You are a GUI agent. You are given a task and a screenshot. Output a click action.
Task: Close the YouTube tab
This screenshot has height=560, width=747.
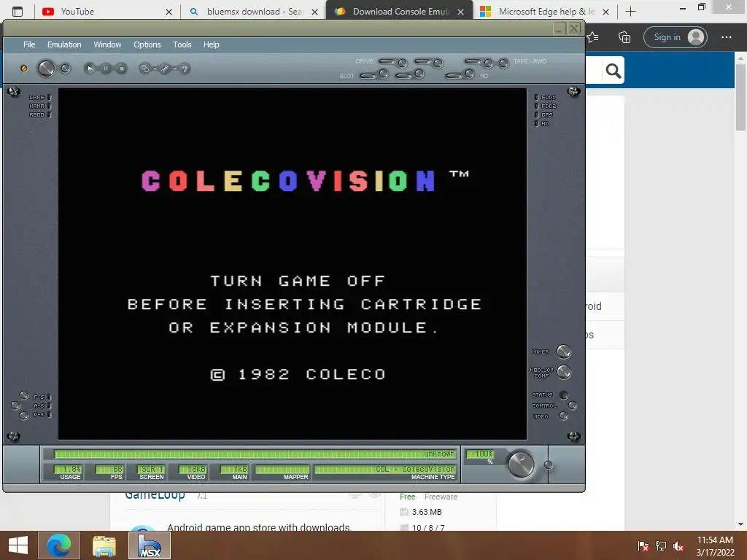click(x=169, y=12)
